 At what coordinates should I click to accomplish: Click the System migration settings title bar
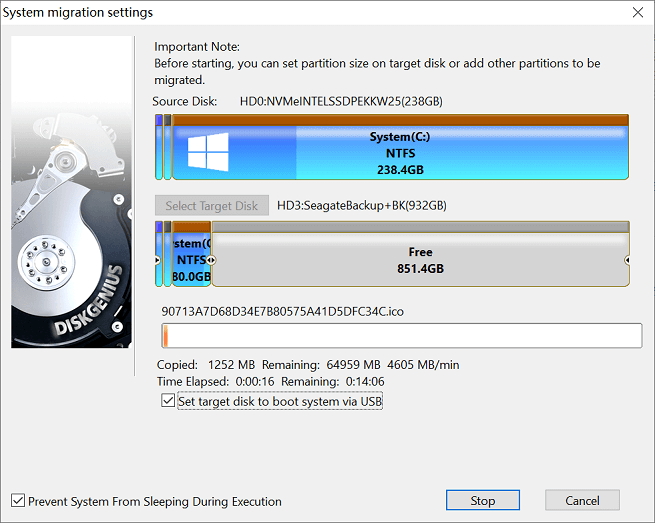pos(300,12)
